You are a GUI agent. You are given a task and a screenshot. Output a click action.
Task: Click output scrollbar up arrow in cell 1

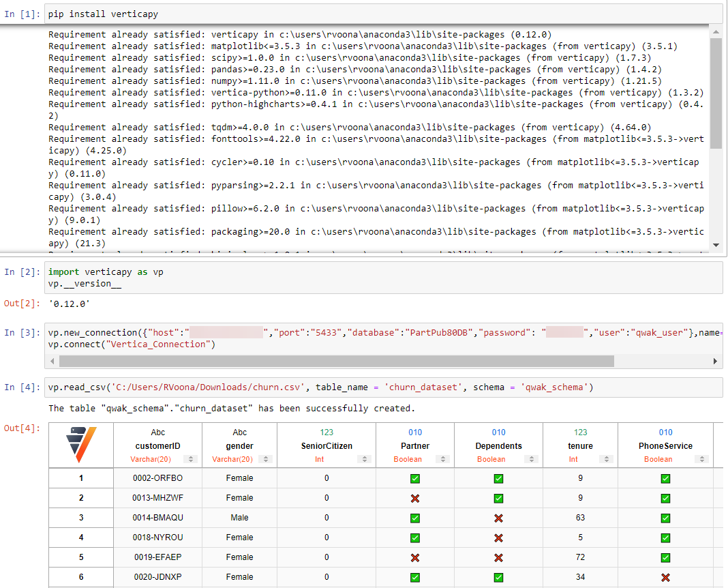coord(716,32)
